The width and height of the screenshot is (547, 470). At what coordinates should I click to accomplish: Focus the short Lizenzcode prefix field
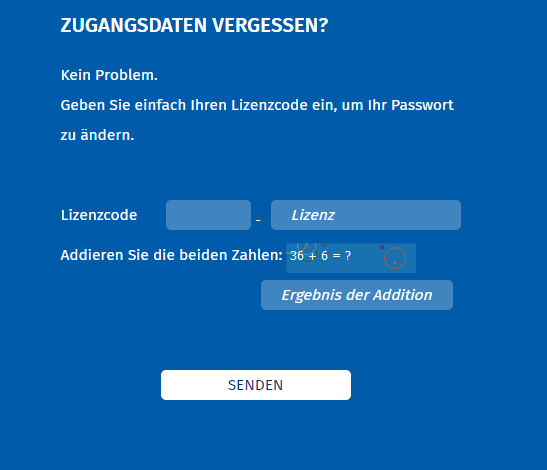click(208, 215)
